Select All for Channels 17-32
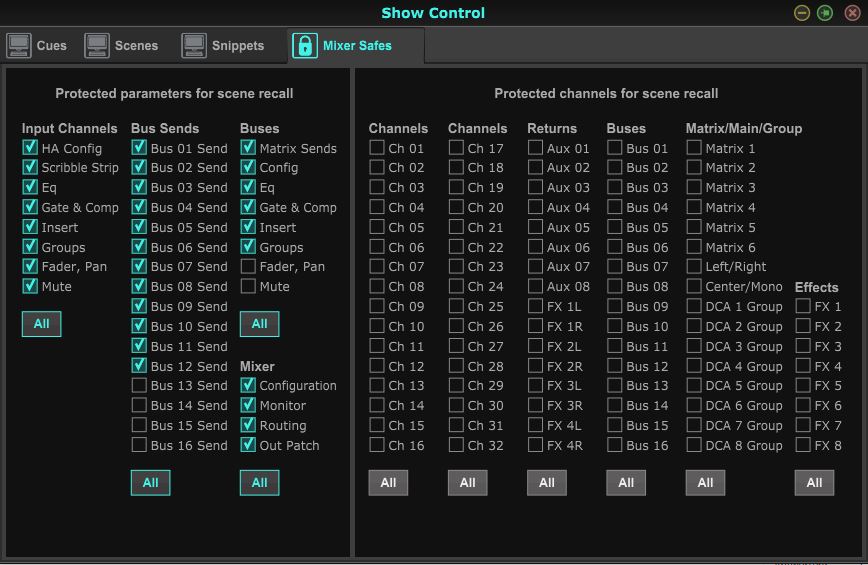The image size is (868, 565). tap(468, 483)
